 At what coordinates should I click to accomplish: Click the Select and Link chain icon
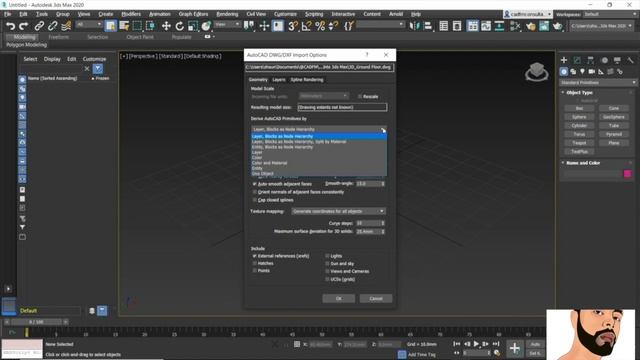click(39, 26)
